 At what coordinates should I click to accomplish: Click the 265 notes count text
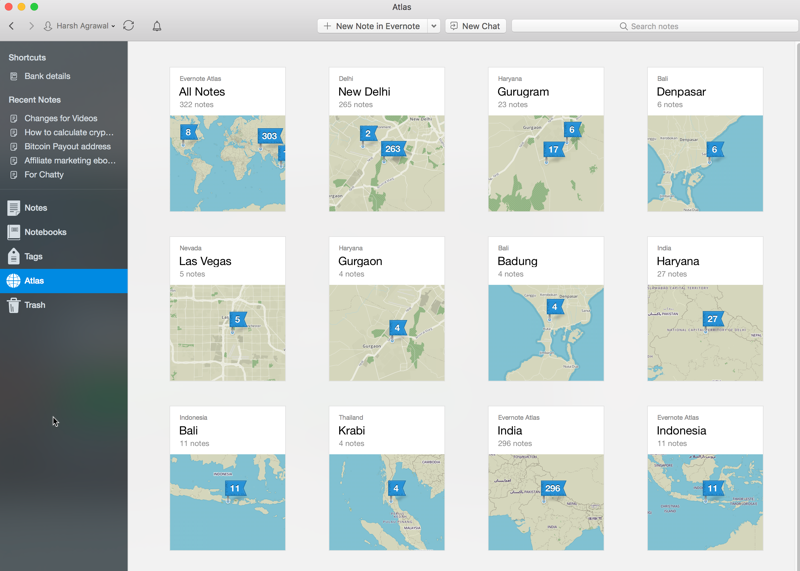pyautogui.click(x=356, y=105)
